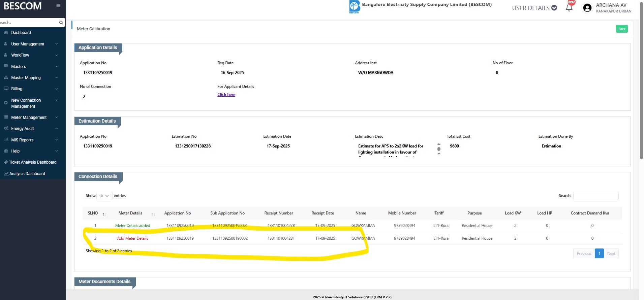Click the BESCOM logo in the header
This screenshot has height=300, width=644.
point(354,7)
